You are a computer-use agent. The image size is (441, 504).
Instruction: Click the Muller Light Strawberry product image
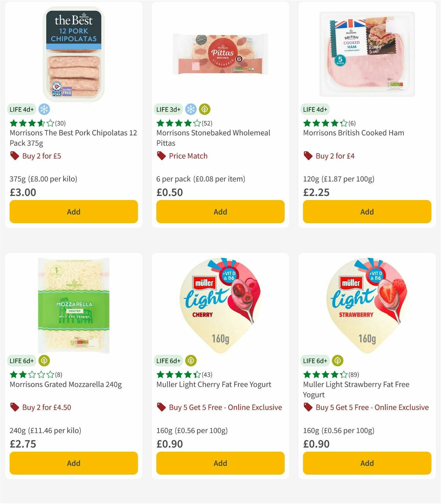pyautogui.click(x=367, y=304)
